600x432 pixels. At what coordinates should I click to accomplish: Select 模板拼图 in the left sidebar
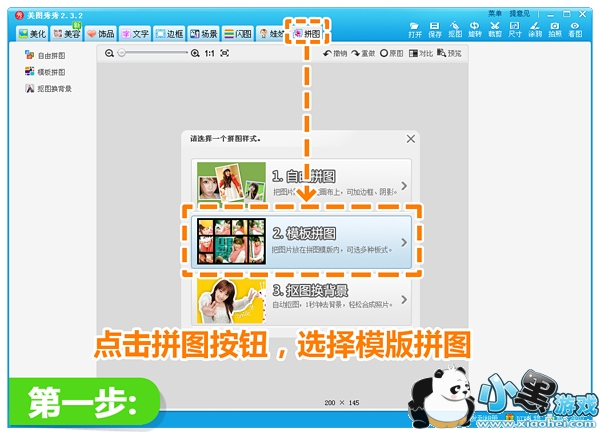45,72
